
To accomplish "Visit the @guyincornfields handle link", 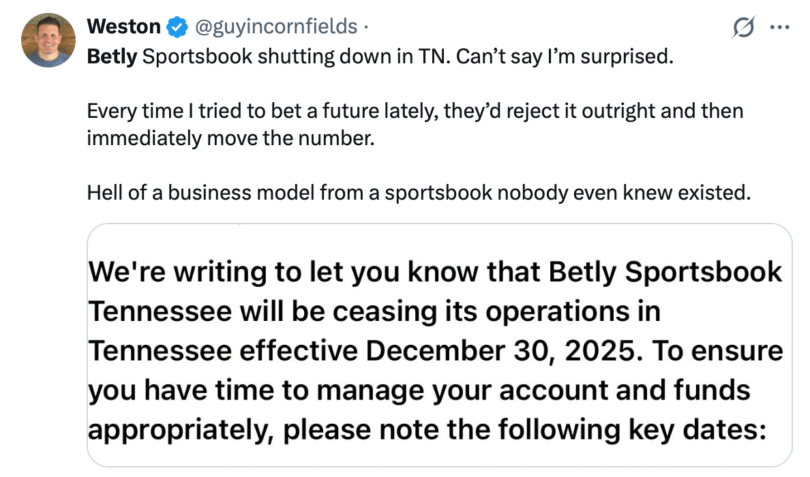I will 254,28.
